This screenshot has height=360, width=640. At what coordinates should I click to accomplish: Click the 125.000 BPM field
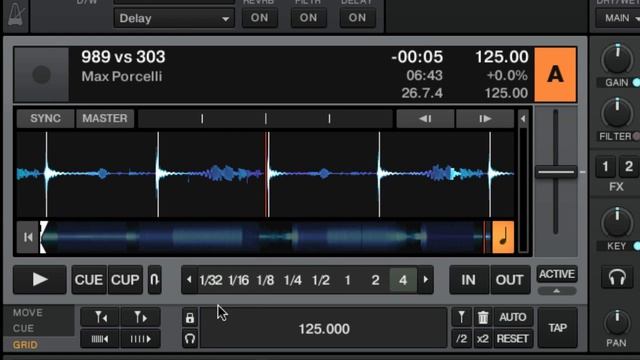coord(324,329)
